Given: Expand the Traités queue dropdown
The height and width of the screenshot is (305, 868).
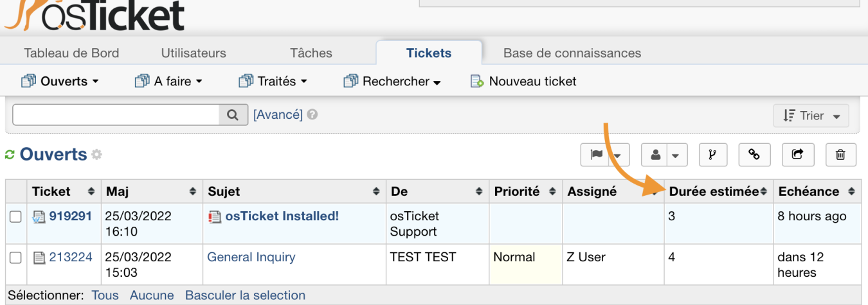Looking at the screenshot, I should coord(273,82).
